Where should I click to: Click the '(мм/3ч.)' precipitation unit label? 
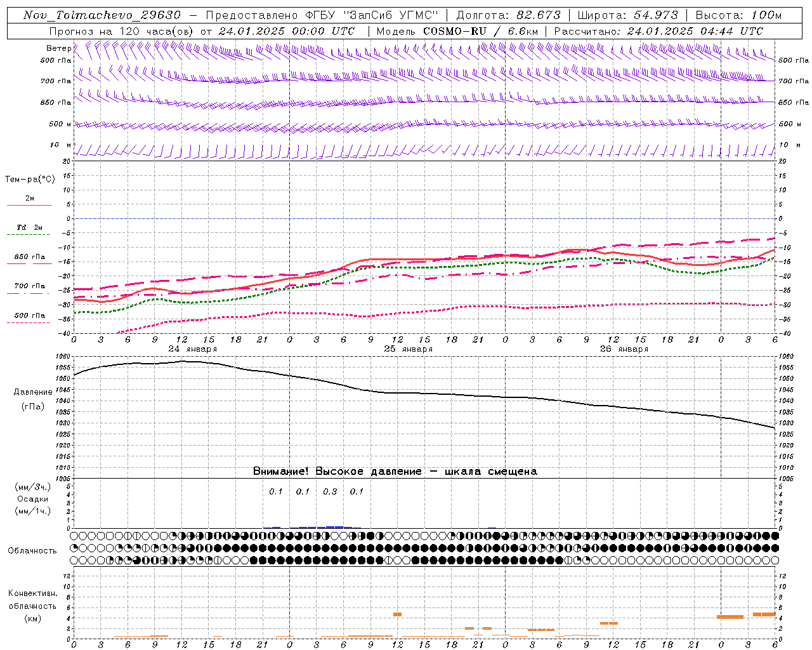pos(33,487)
